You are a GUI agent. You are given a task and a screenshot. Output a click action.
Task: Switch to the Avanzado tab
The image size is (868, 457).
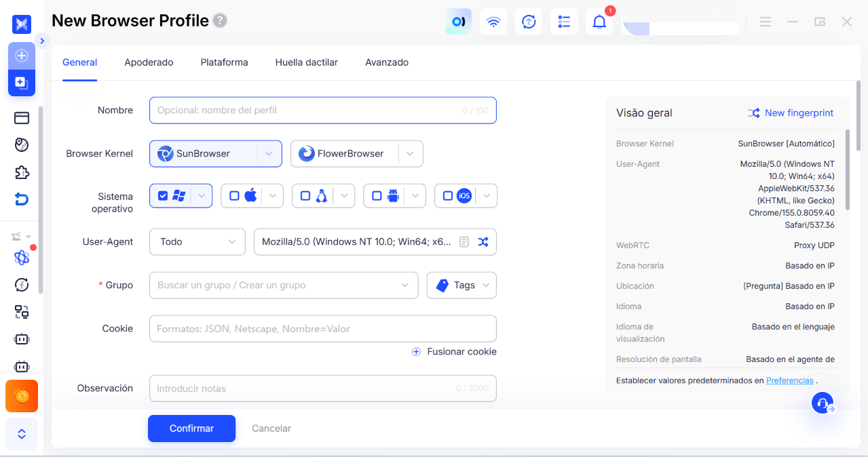[387, 62]
